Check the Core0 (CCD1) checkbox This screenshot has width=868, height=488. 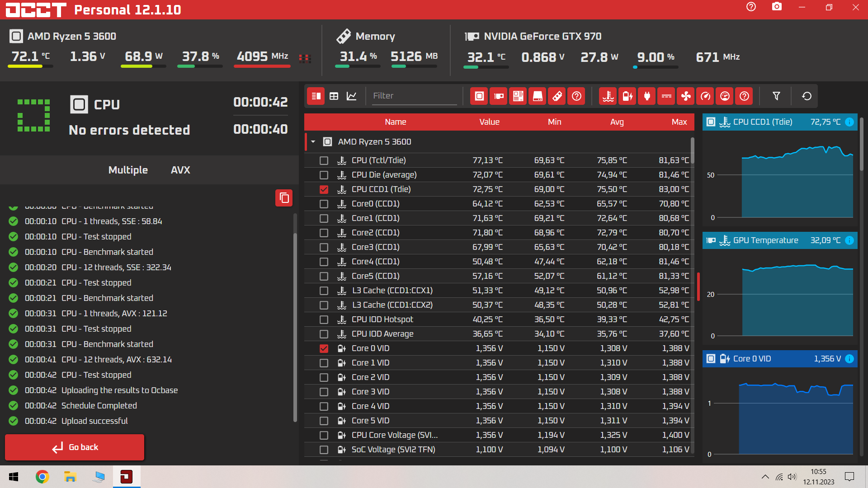324,204
